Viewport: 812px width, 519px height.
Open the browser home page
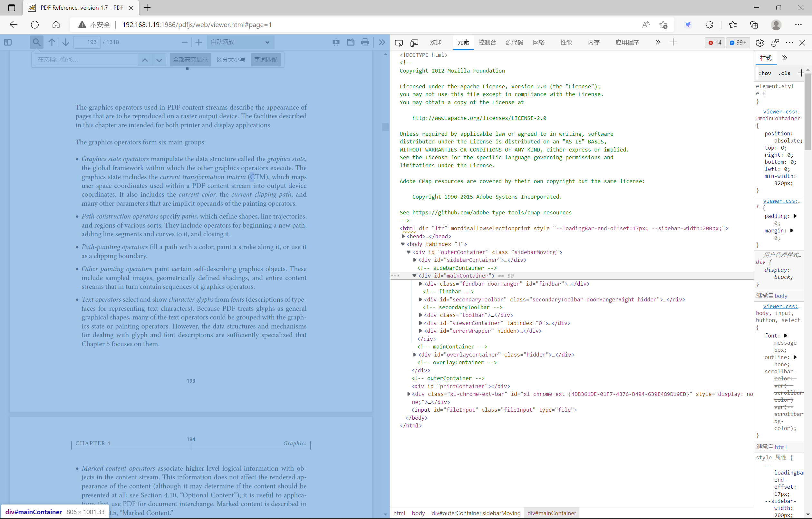(56, 24)
